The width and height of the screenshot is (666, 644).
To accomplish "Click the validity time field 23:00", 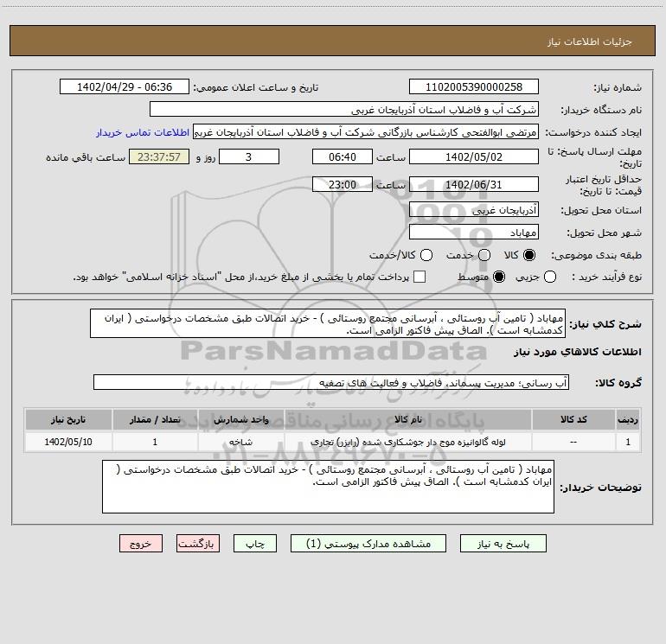I will tap(343, 184).
